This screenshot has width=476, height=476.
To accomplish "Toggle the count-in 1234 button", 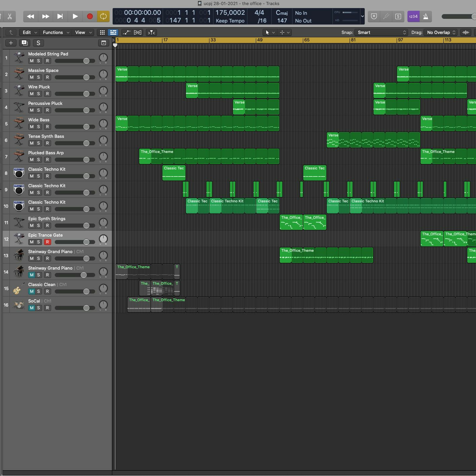I will click(413, 17).
